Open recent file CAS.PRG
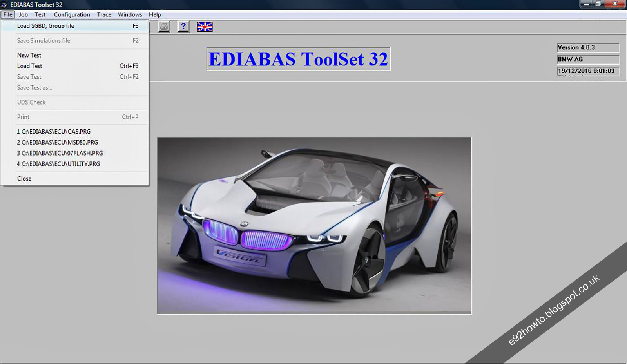 (x=74, y=132)
